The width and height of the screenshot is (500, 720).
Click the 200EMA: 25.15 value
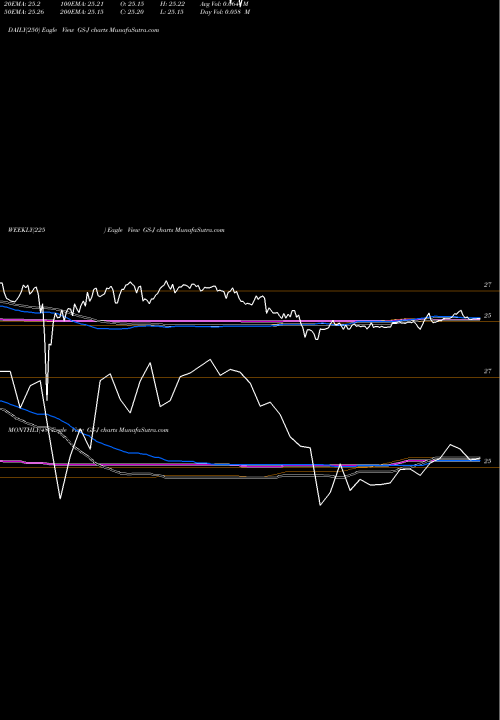point(82,12)
